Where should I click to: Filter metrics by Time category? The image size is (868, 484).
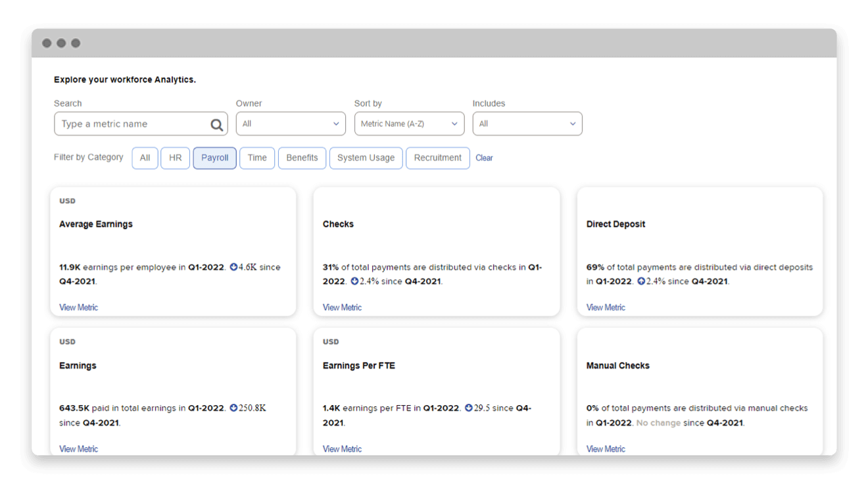[257, 158]
